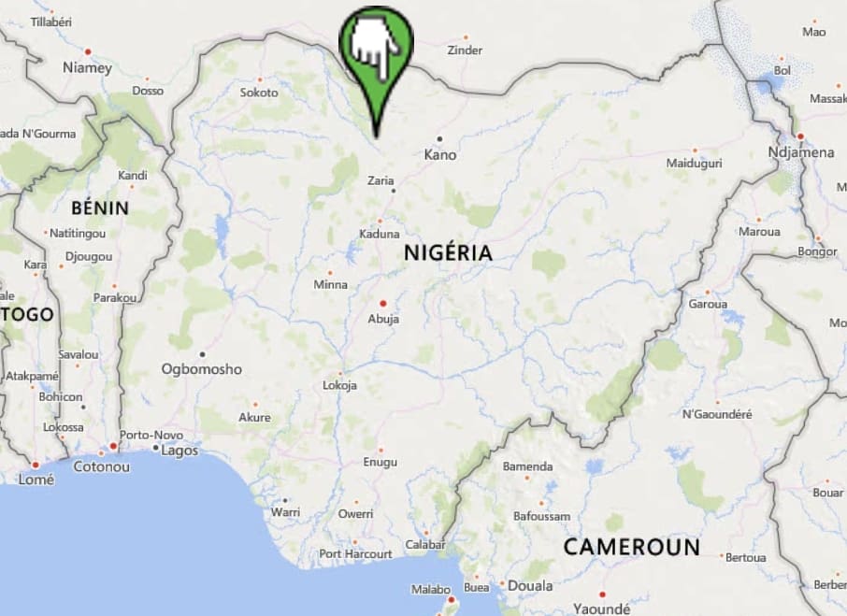
Task: Click the Zinder city label
Action: pos(465,50)
